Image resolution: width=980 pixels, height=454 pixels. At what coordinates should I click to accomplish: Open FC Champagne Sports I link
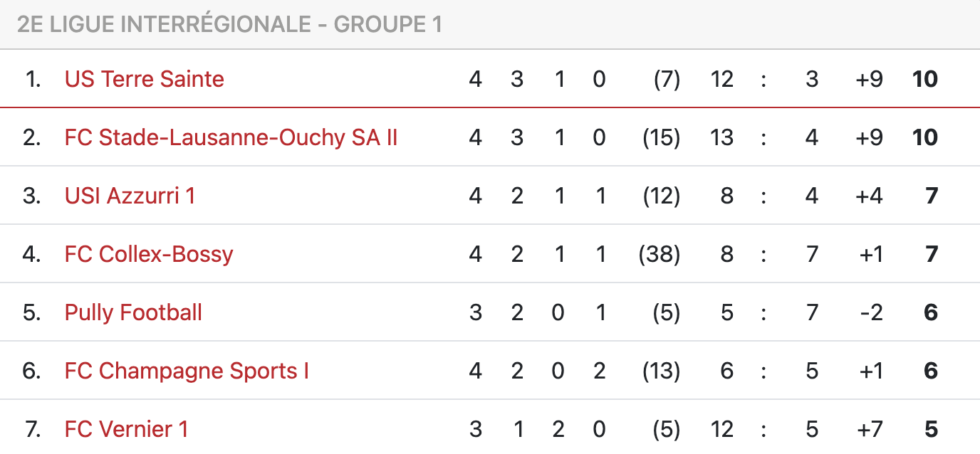[x=187, y=371]
